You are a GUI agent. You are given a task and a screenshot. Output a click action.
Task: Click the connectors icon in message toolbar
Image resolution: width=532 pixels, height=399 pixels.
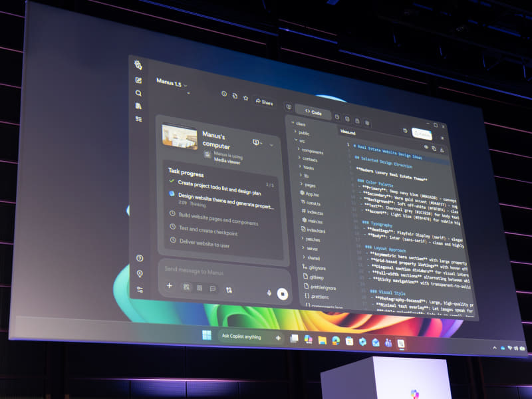click(x=229, y=290)
